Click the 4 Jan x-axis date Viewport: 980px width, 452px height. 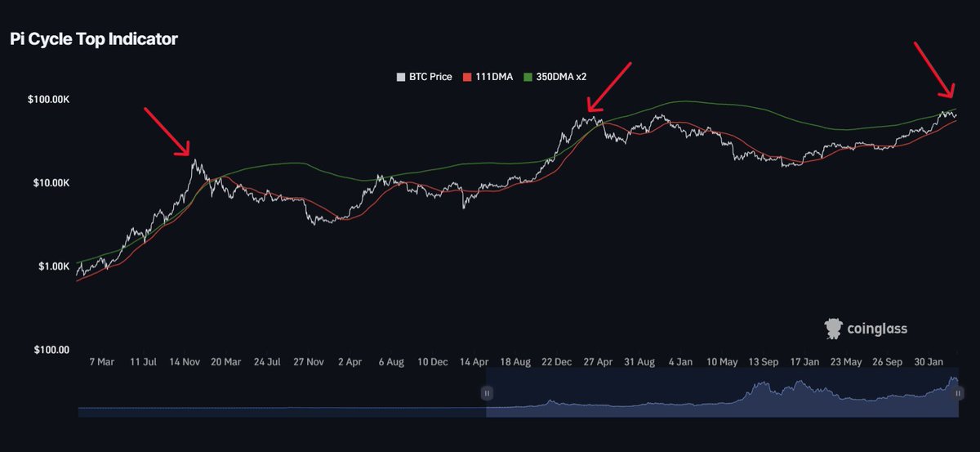point(681,361)
